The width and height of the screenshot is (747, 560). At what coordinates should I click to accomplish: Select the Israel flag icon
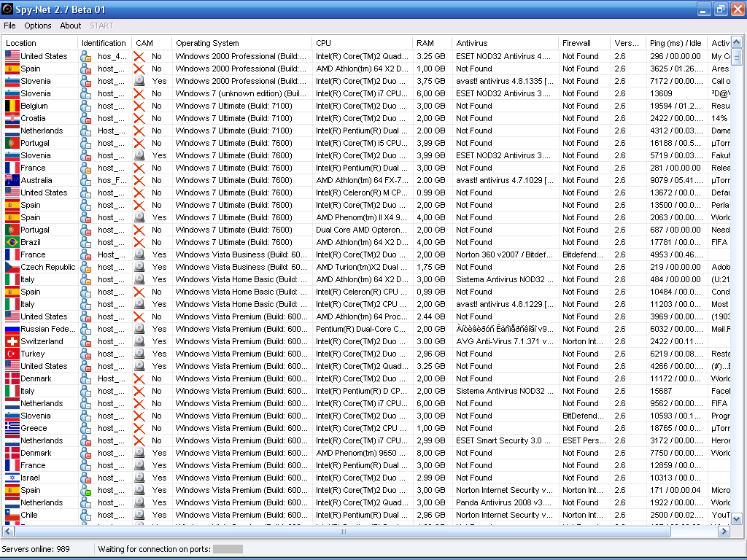pos(12,477)
